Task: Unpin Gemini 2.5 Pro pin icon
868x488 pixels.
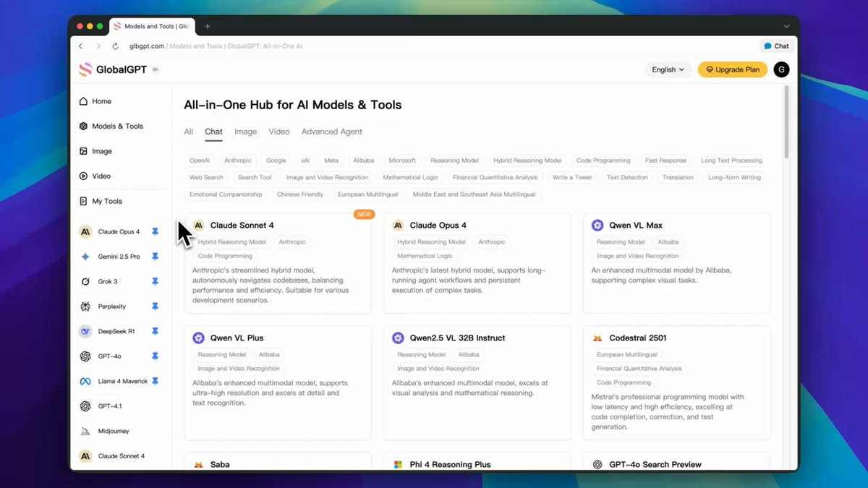Action: coord(155,257)
